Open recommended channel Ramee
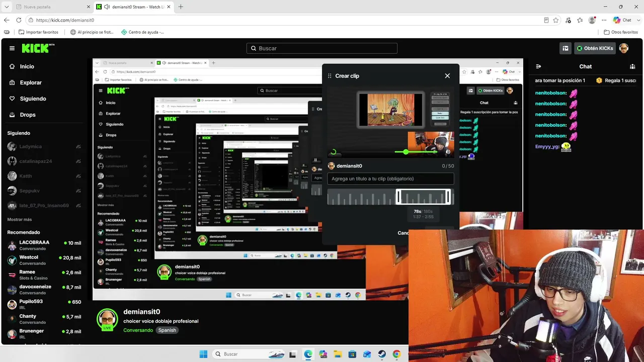The width and height of the screenshot is (644, 362). [44, 275]
